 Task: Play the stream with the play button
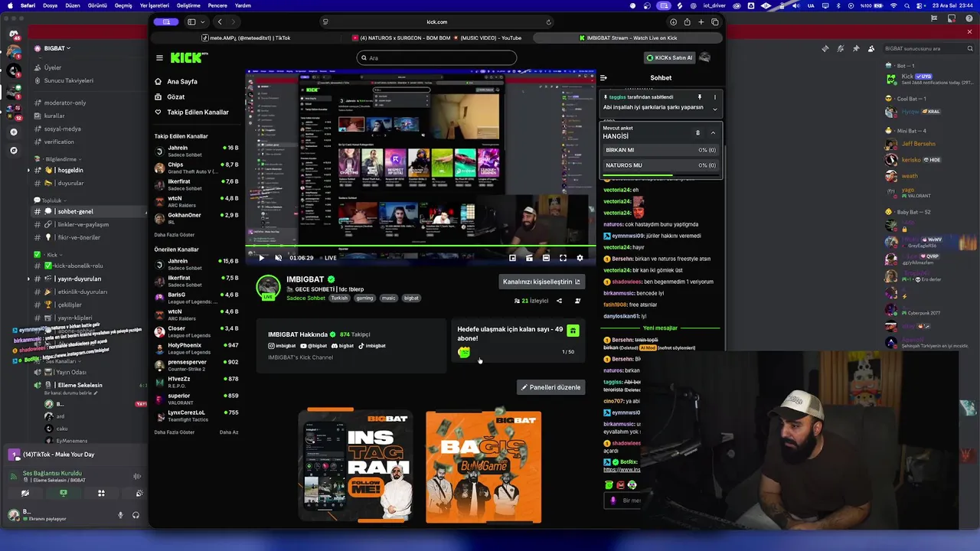(261, 258)
